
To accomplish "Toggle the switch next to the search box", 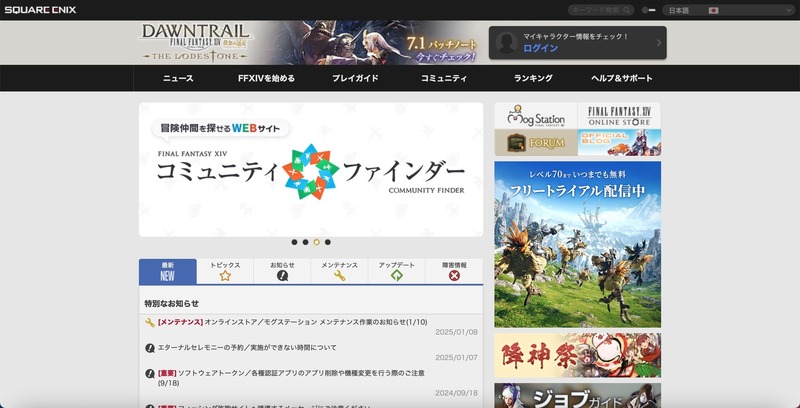I will (x=649, y=10).
